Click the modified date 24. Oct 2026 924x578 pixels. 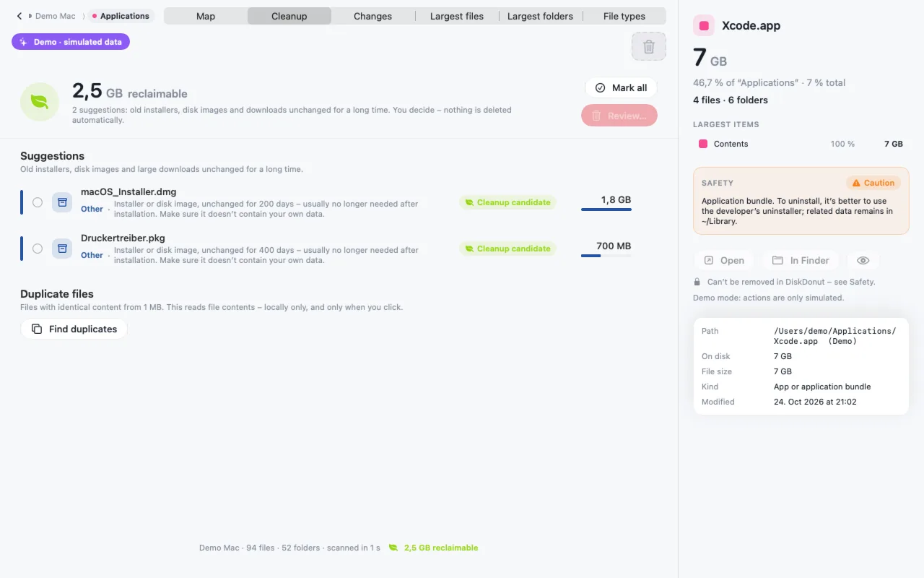click(815, 402)
